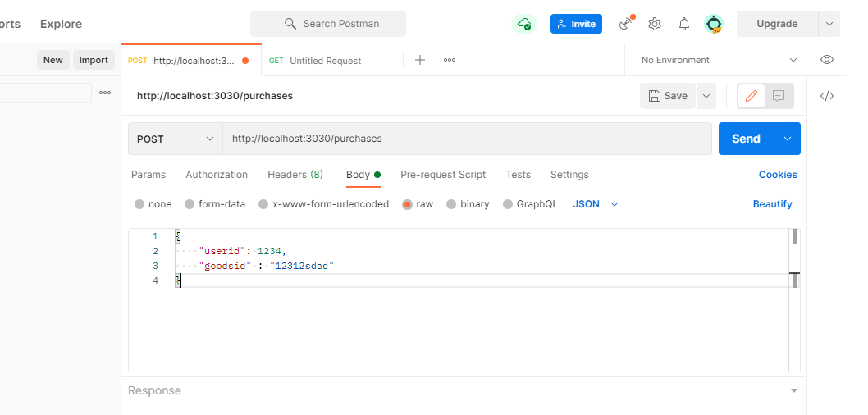
Task: Switch to the pencil edit mode icon
Action: 752,96
